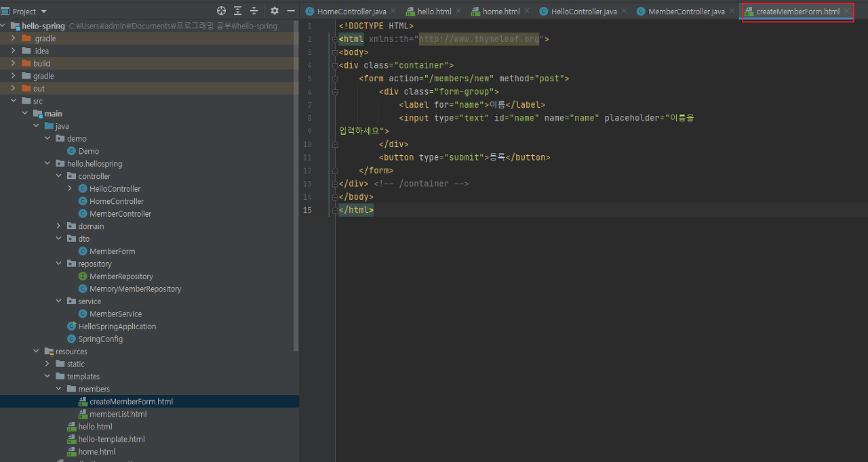Expand the domain package

pyautogui.click(x=59, y=226)
